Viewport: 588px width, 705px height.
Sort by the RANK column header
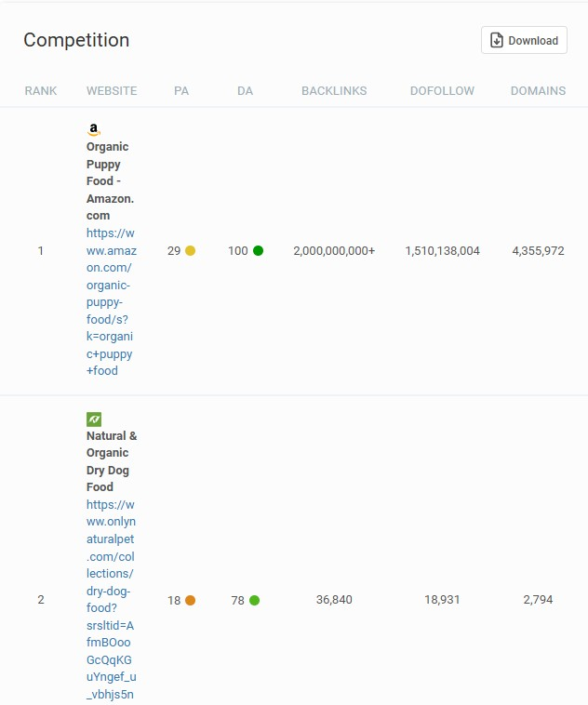point(41,91)
